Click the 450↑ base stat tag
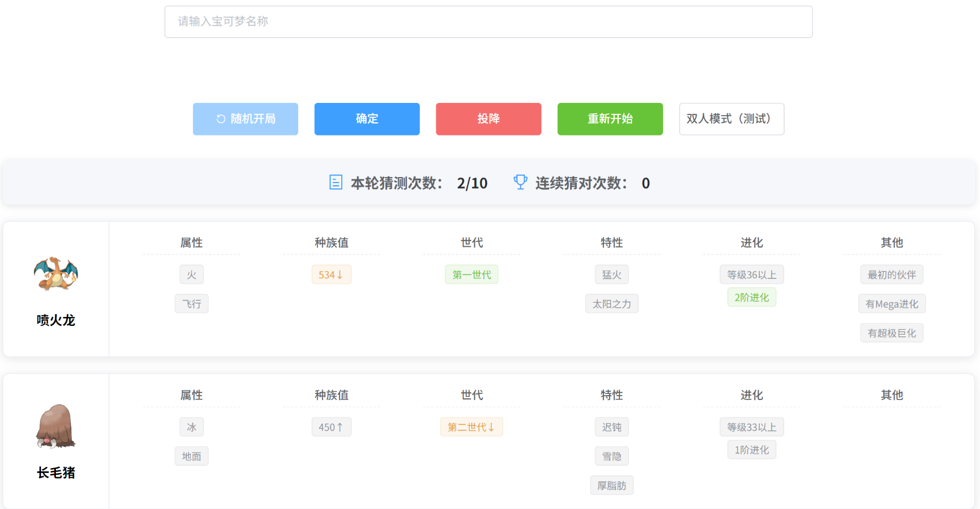 click(x=331, y=427)
